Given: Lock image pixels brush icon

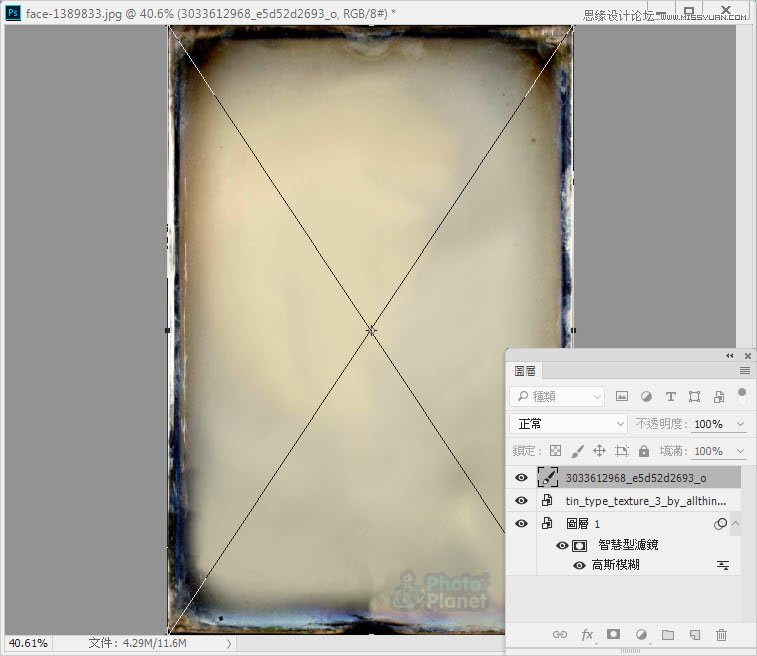Looking at the screenshot, I should 577,451.
